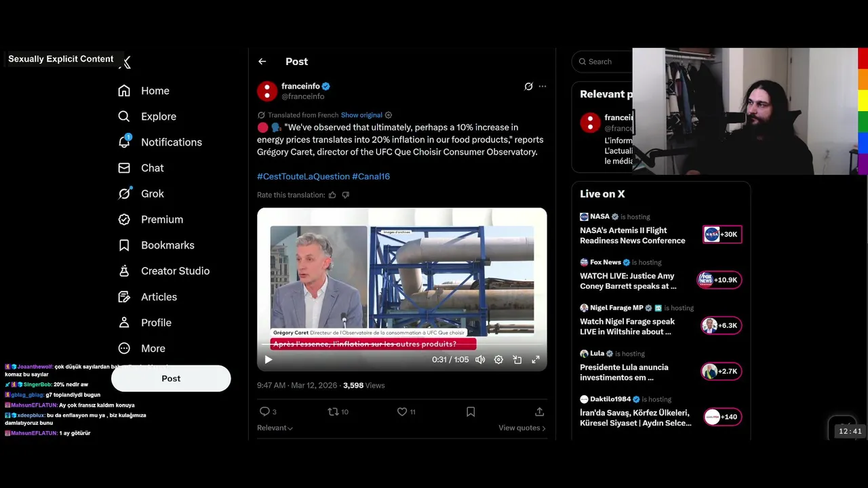Open translation settings gear icon
This screenshot has width=868, height=488.
(x=388, y=115)
